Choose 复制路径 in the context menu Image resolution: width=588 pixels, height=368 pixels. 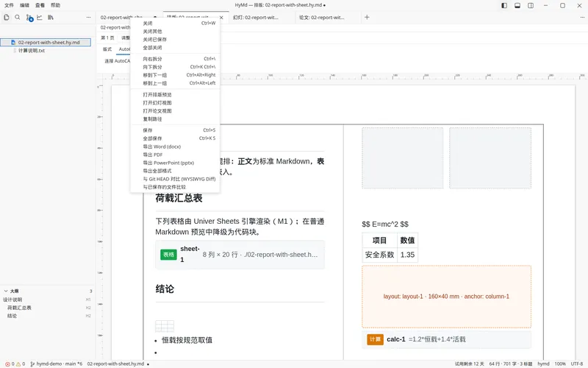(175, 119)
